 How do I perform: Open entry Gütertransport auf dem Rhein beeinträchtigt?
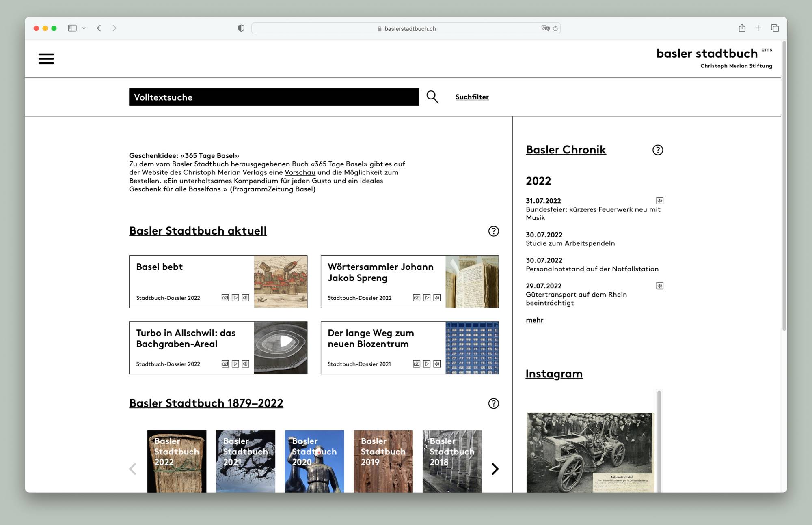[576, 299]
